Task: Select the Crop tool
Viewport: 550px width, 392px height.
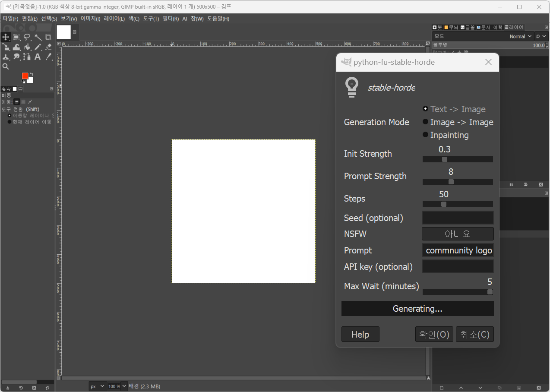Action: 48,37
